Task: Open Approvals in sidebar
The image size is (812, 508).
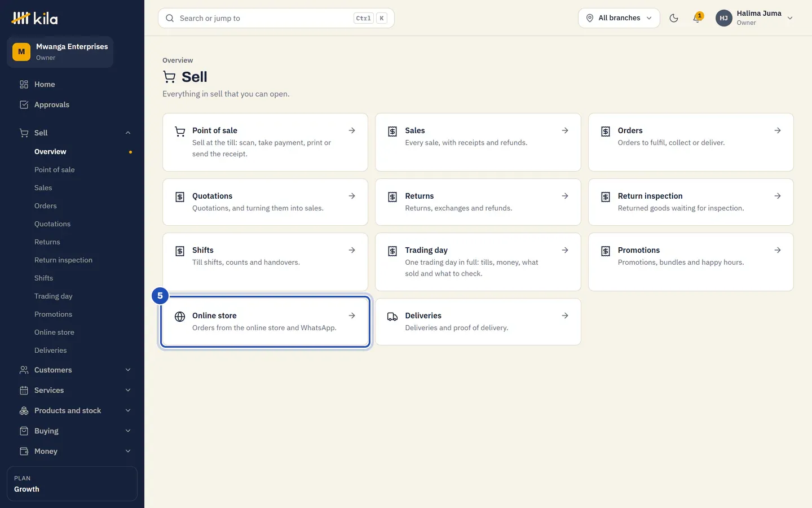Action: tap(77, 104)
